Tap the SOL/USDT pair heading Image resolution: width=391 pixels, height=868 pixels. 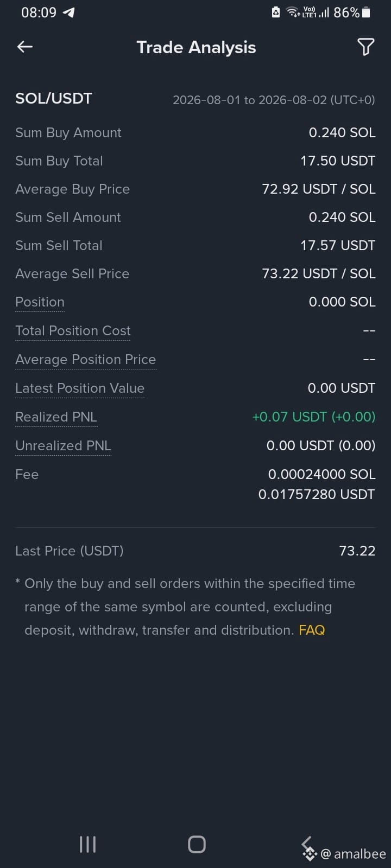coord(54,98)
